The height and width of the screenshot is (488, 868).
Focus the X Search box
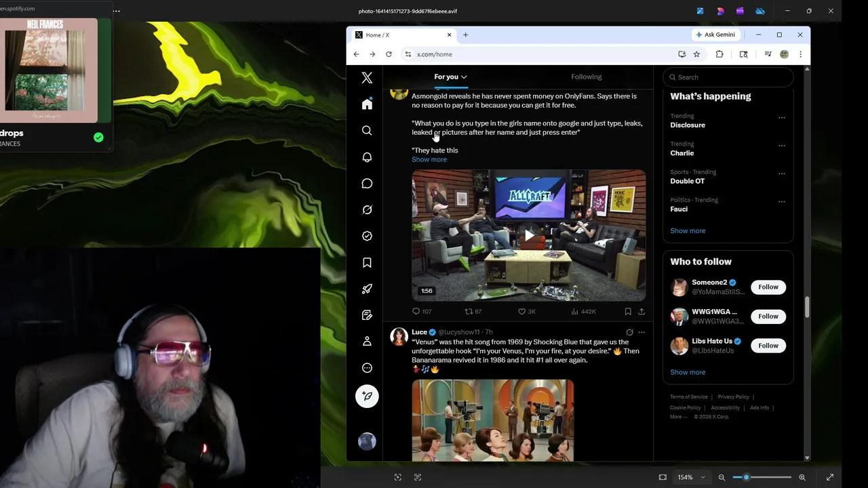point(728,77)
